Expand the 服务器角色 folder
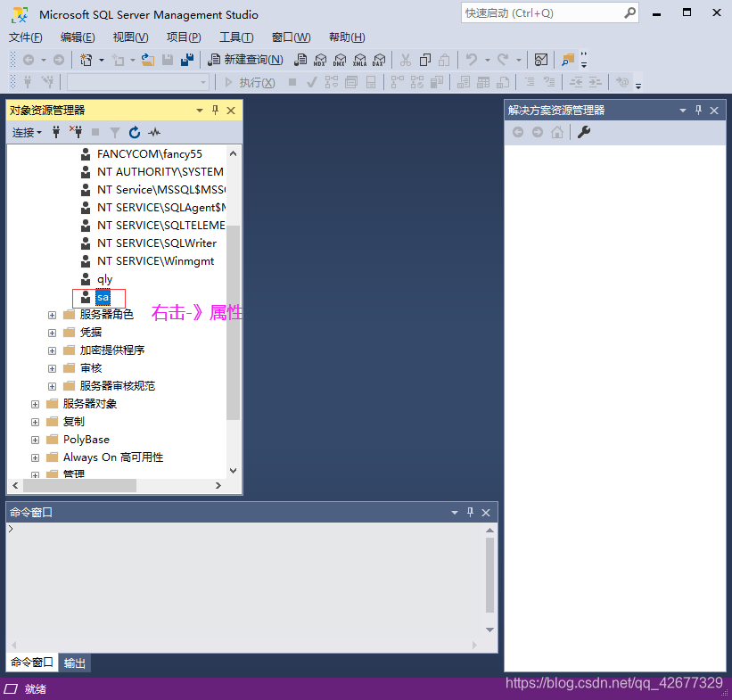Screen dimensions: 732x700 click(52, 315)
